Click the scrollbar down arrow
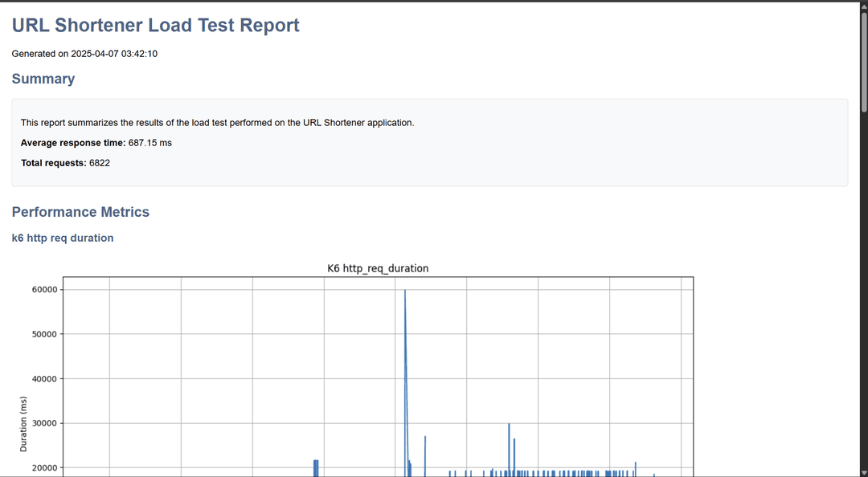The image size is (868, 477). point(863,471)
